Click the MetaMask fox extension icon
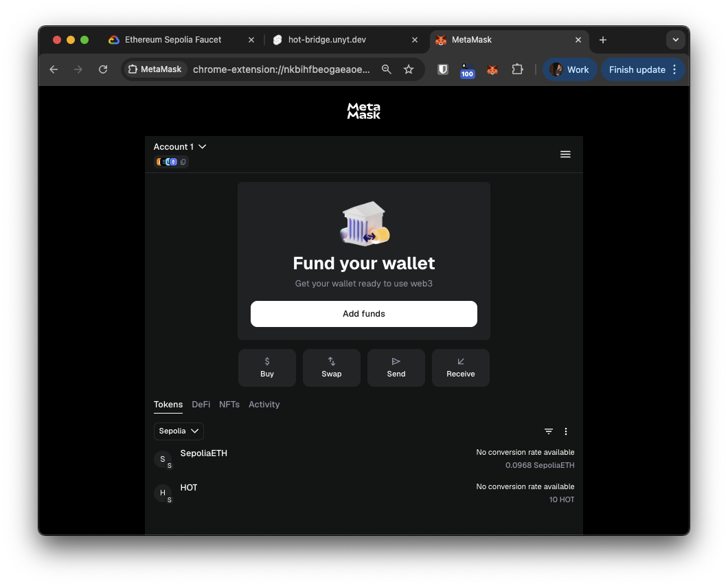 coord(492,69)
